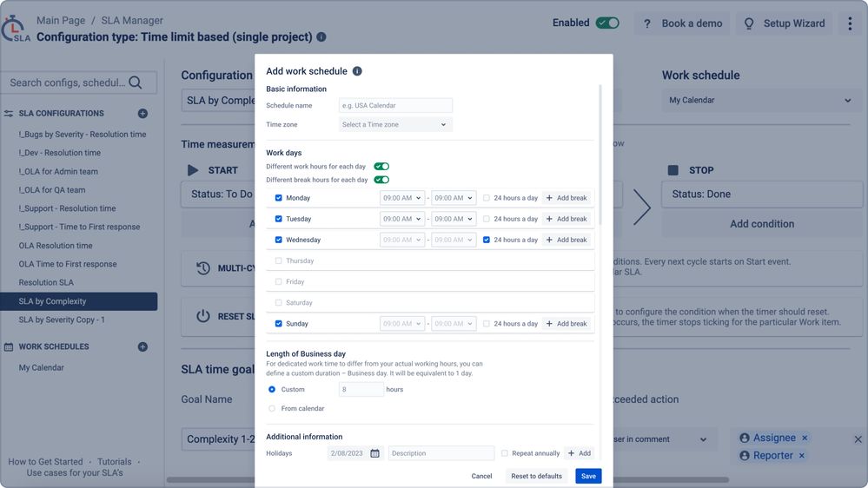The height and width of the screenshot is (488, 868).
Task: Open My Calendar under Work Schedules
Action: coord(41,368)
